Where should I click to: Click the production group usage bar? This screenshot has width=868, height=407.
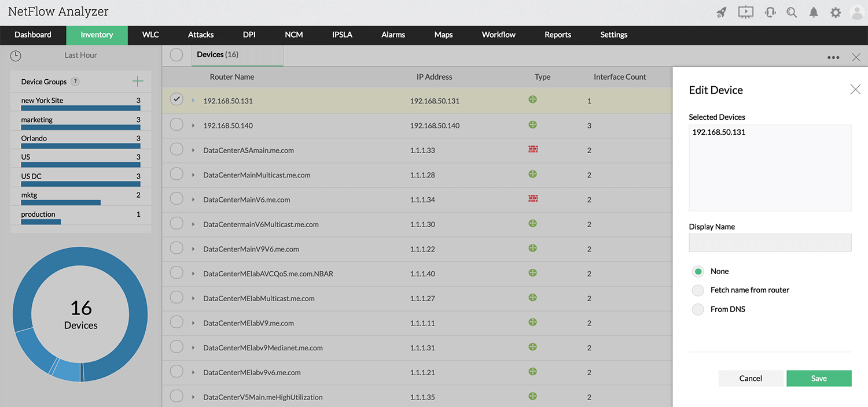tap(41, 222)
